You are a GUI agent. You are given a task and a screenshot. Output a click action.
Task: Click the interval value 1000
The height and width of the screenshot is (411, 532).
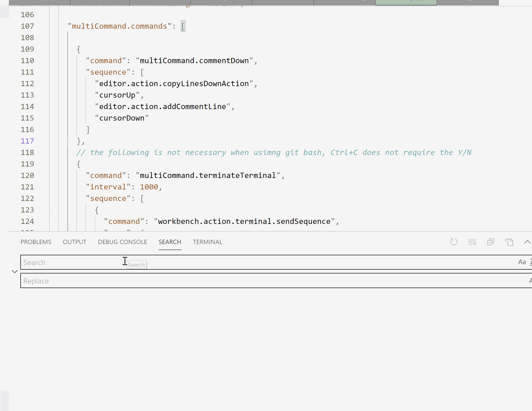(149, 187)
